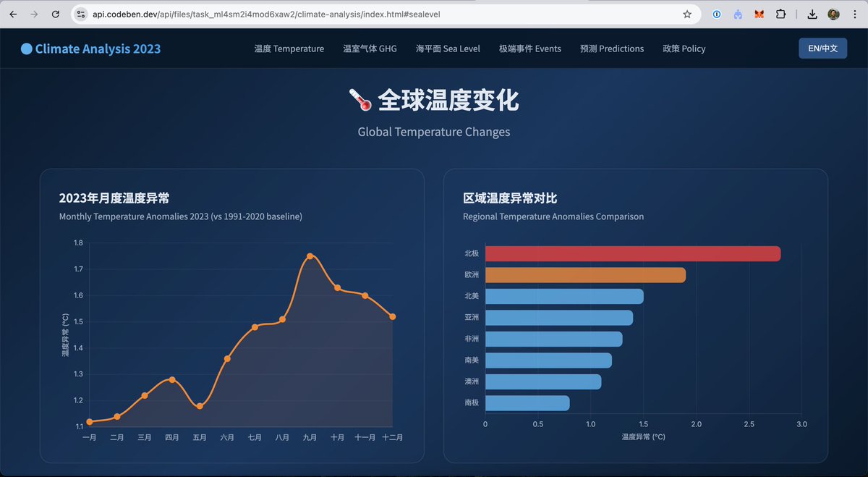Screen dimensions: 868x477
Task: Open 极端事件 Events nav link
Action: point(530,48)
